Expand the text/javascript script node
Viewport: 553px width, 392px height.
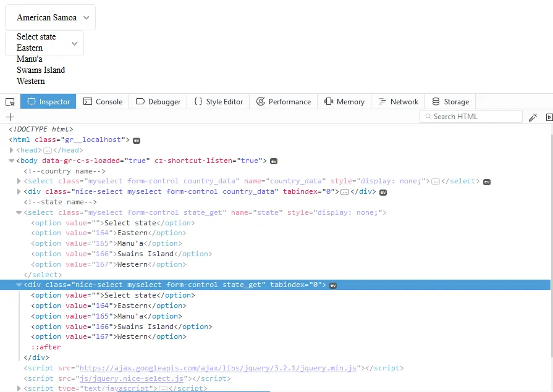(x=19, y=388)
